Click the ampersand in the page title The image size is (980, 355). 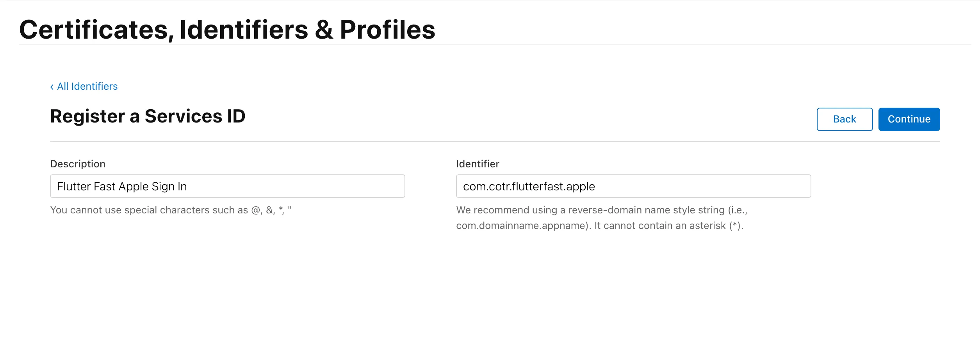324,30
